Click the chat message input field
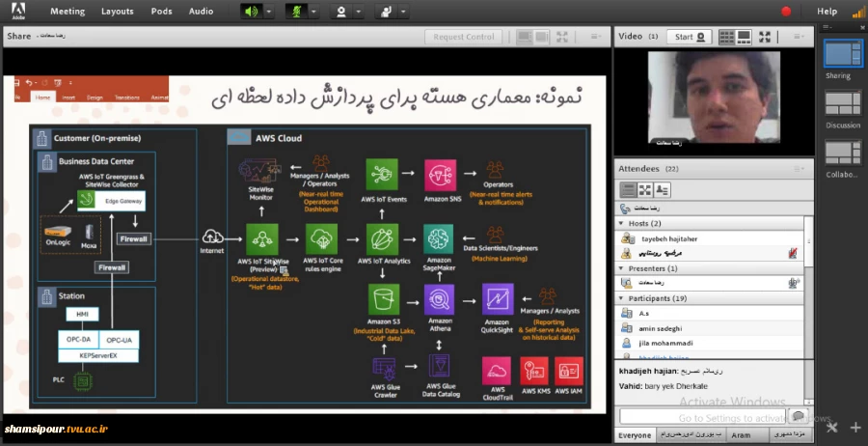Screen dimensions: 868x446 point(703,417)
